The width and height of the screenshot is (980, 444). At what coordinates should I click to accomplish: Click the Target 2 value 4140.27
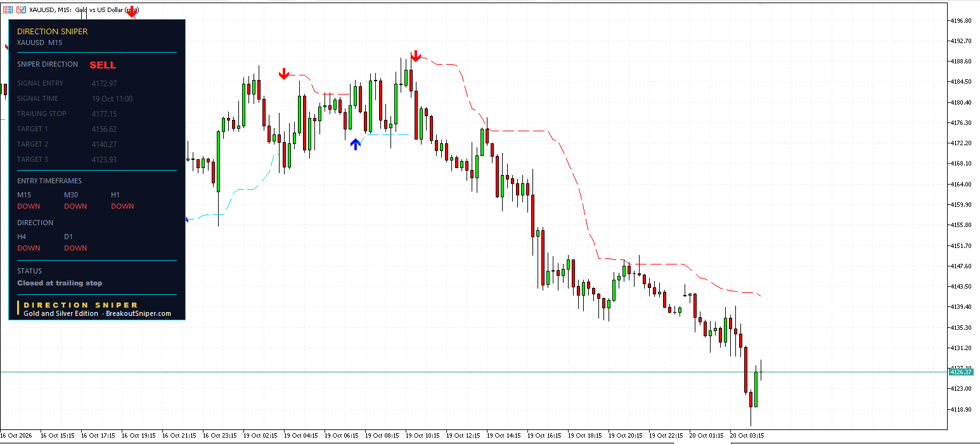[x=105, y=144]
